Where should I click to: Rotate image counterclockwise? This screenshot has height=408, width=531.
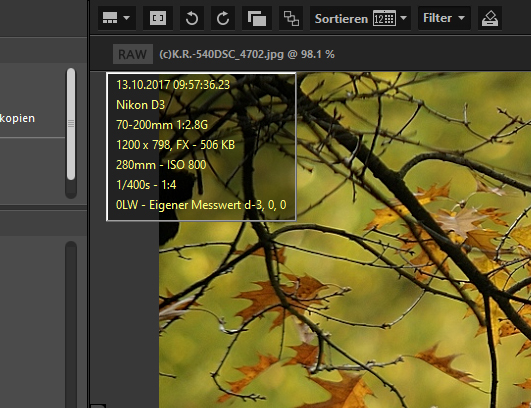[x=192, y=18]
